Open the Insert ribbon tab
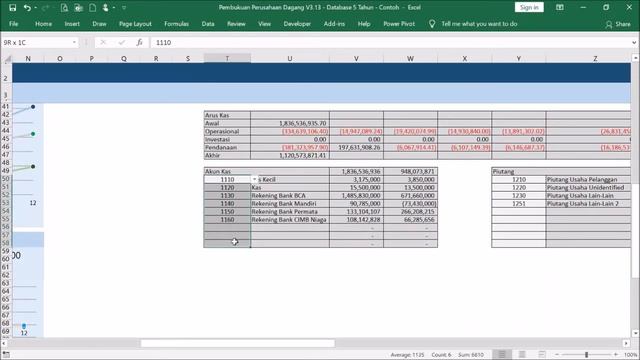Screen dimensions: 640x360 point(72,24)
